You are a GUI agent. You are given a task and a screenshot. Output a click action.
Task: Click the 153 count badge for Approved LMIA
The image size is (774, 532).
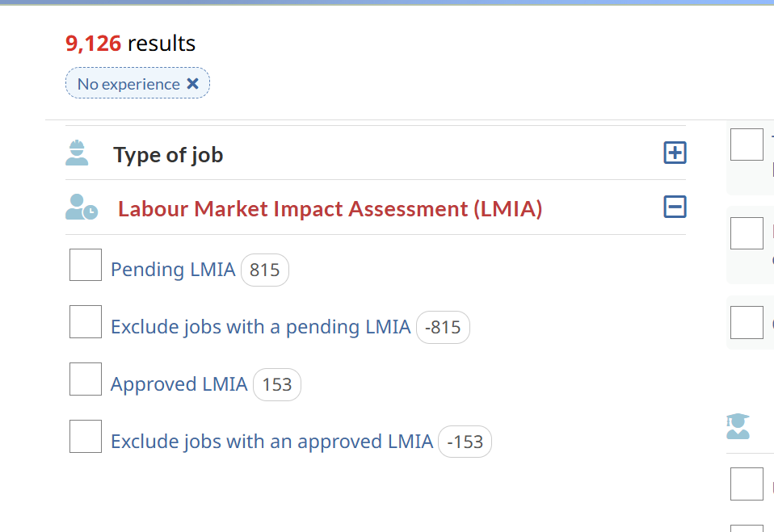[x=276, y=385]
